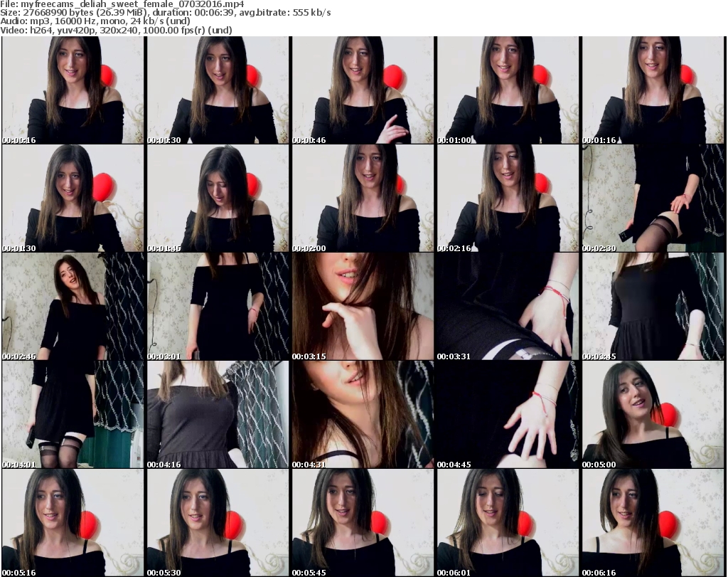This screenshot has width=728, height=577.
Task: Open the thumbnail marked 00:00:46
Action: coord(363,90)
